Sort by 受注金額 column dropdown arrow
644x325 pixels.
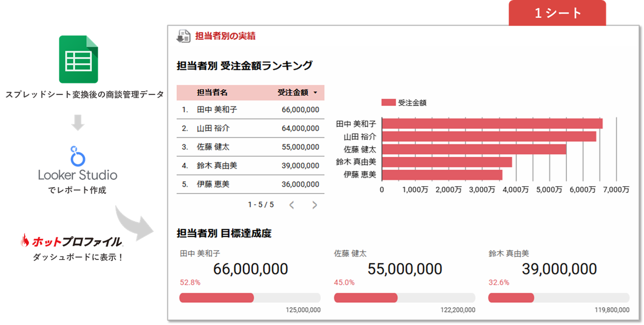click(x=315, y=93)
